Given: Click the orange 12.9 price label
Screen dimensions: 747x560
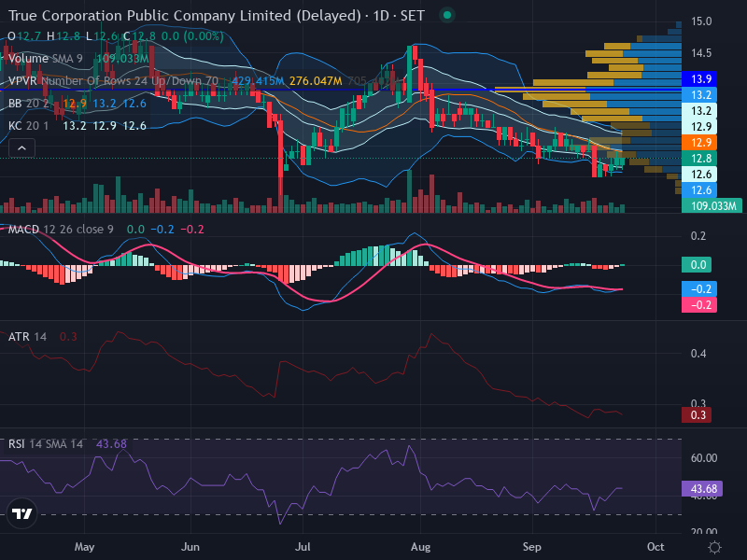Looking at the screenshot, I should [699, 143].
